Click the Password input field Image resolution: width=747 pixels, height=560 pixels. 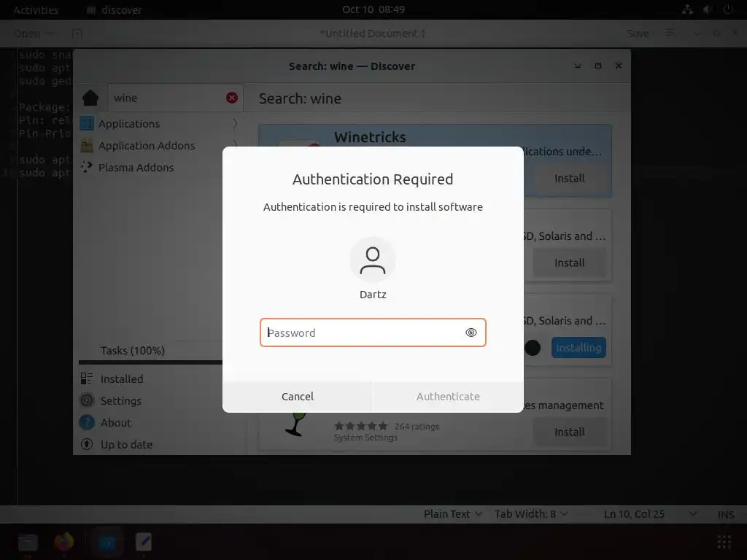click(373, 332)
